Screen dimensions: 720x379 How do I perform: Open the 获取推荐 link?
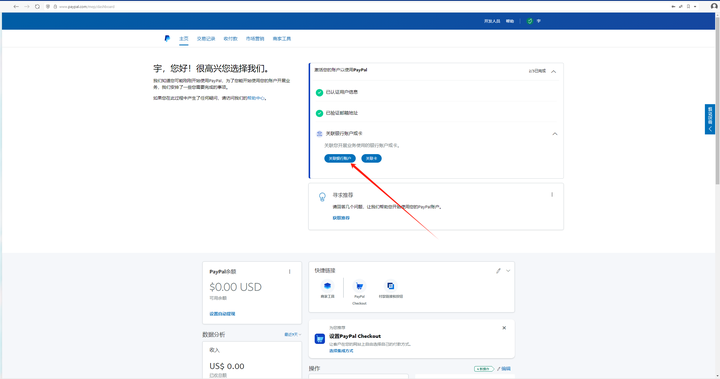click(341, 218)
